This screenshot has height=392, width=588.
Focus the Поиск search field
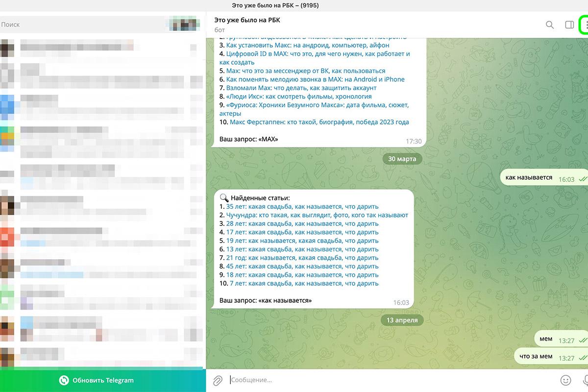(x=83, y=24)
